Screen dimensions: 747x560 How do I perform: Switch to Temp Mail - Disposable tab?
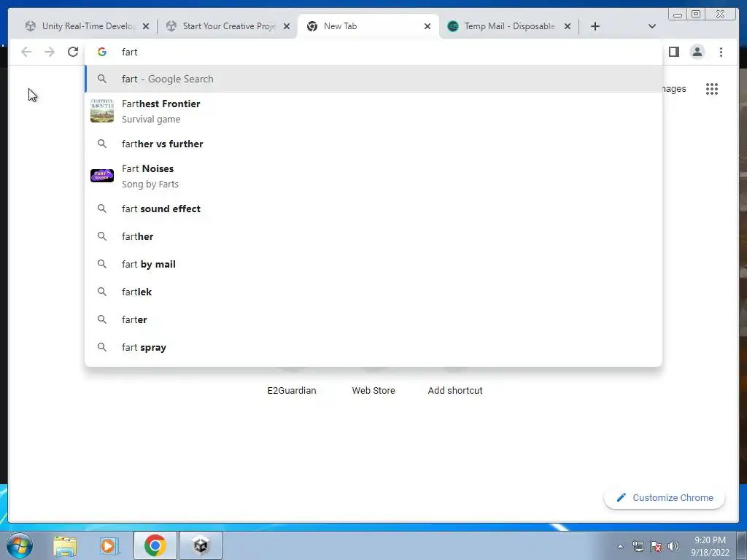[509, 26]
